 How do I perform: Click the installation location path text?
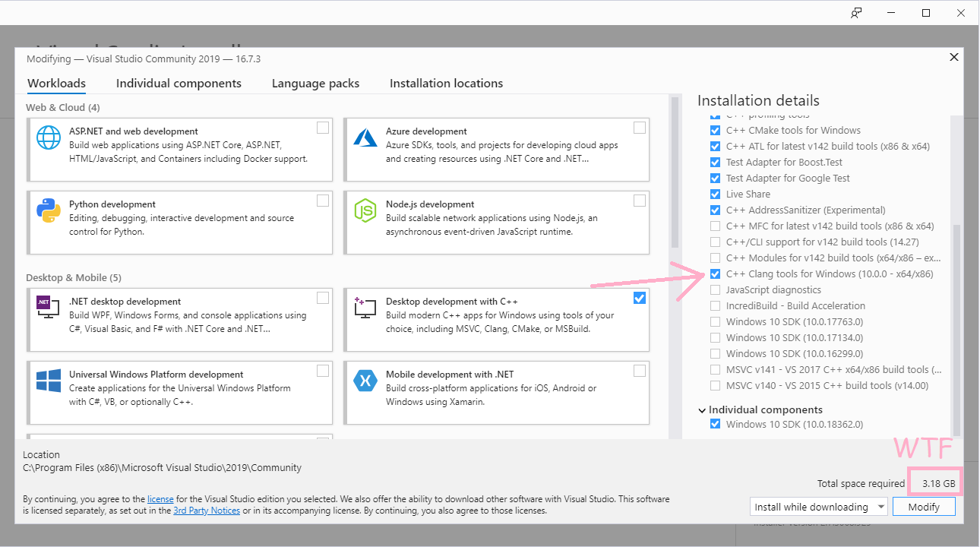coord(162,467)
